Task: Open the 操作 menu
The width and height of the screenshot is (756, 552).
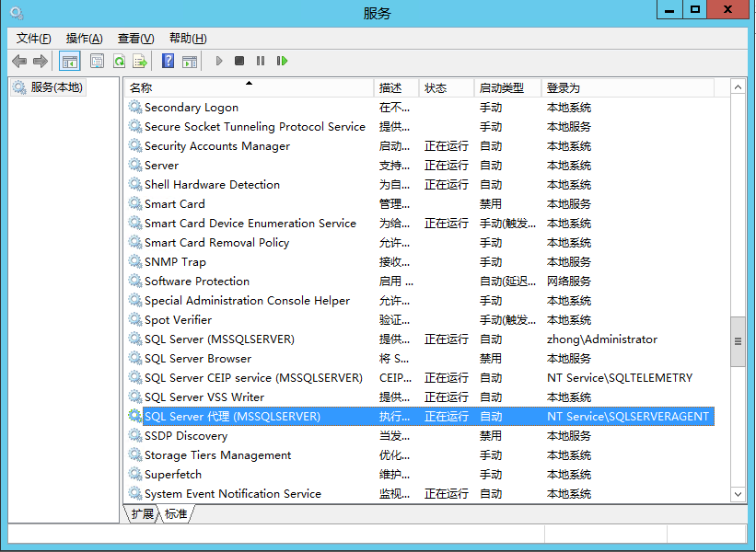Action: point(83,39)
